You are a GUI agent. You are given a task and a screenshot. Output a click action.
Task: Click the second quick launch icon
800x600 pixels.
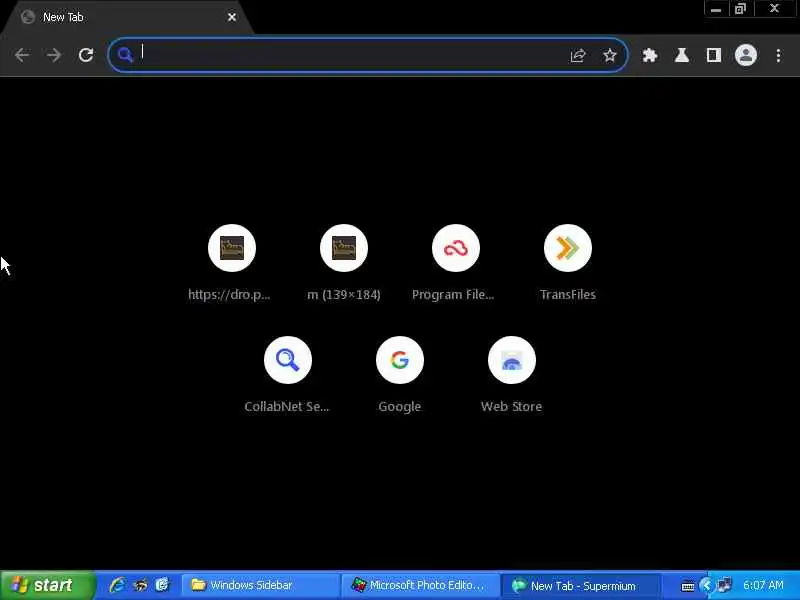(x=140, y=585)
